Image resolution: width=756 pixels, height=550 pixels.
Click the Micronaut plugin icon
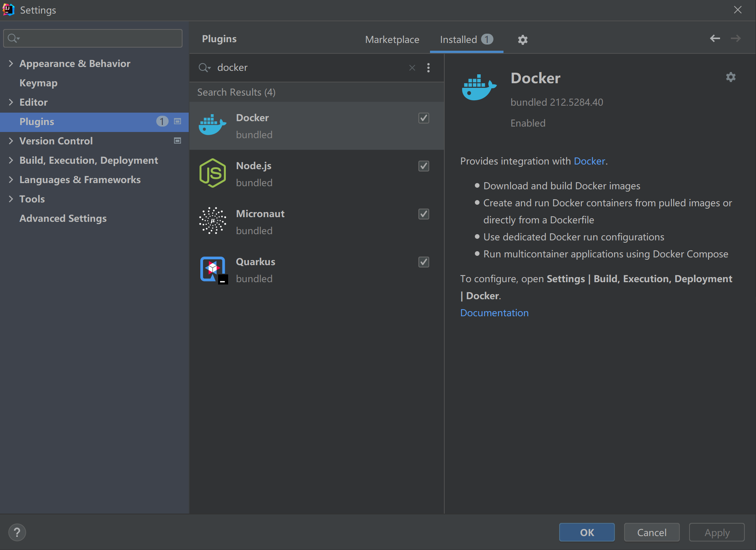[x=212, y=221]
